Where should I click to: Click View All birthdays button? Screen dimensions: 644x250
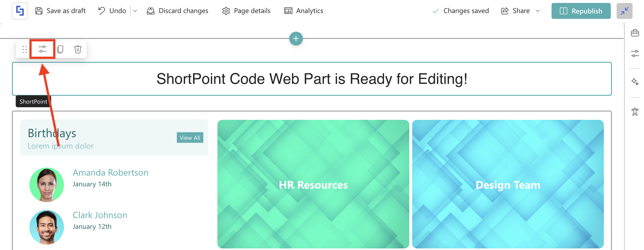190,138
